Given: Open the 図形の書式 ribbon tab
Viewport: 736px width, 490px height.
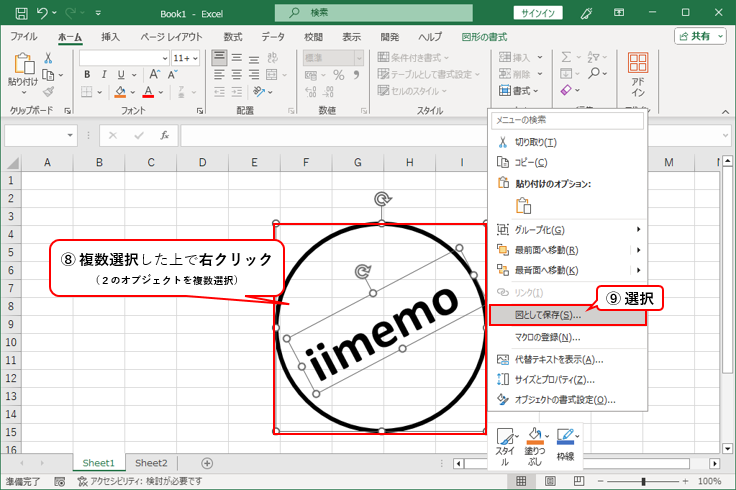Looking at the screenshot, I should point(484,37).
